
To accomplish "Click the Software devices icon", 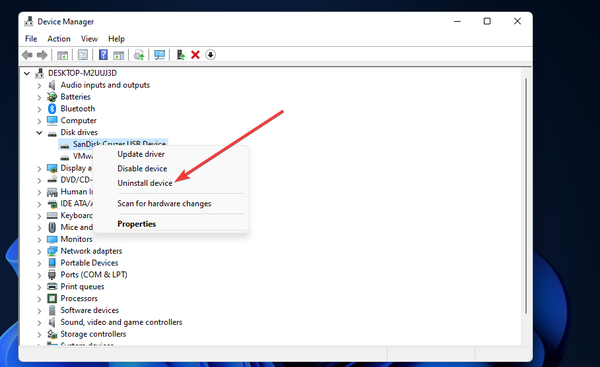I will pyautogui.click(x=52, y=310).
